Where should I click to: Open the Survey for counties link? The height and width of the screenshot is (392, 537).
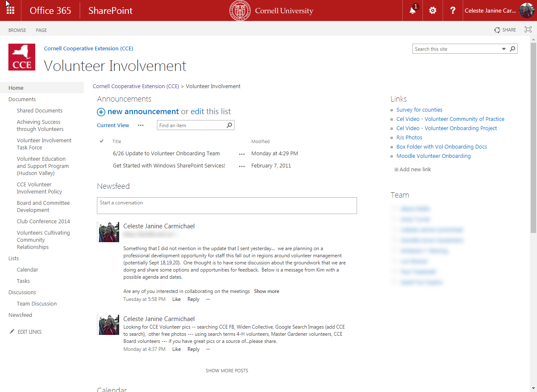pyautogui.click(x=419, y=110)
